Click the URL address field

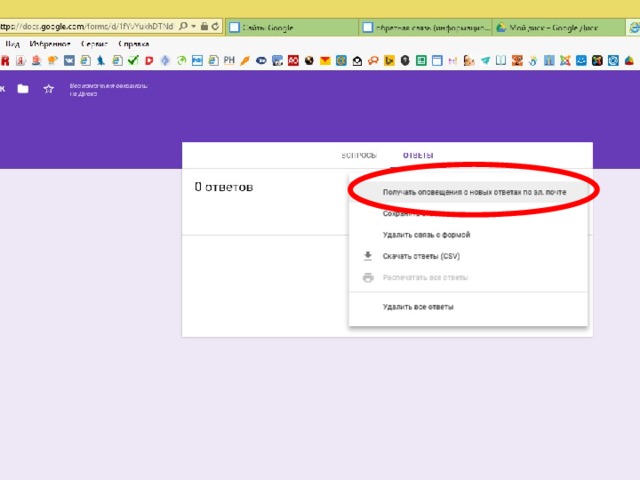point(90,26)
